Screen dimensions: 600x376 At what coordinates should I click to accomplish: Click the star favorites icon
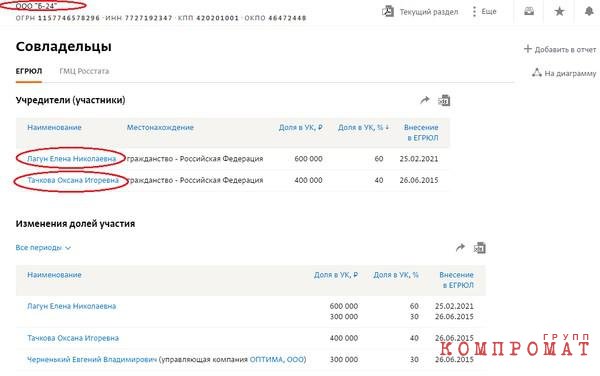pyautogui.click(x=559, y=11)
